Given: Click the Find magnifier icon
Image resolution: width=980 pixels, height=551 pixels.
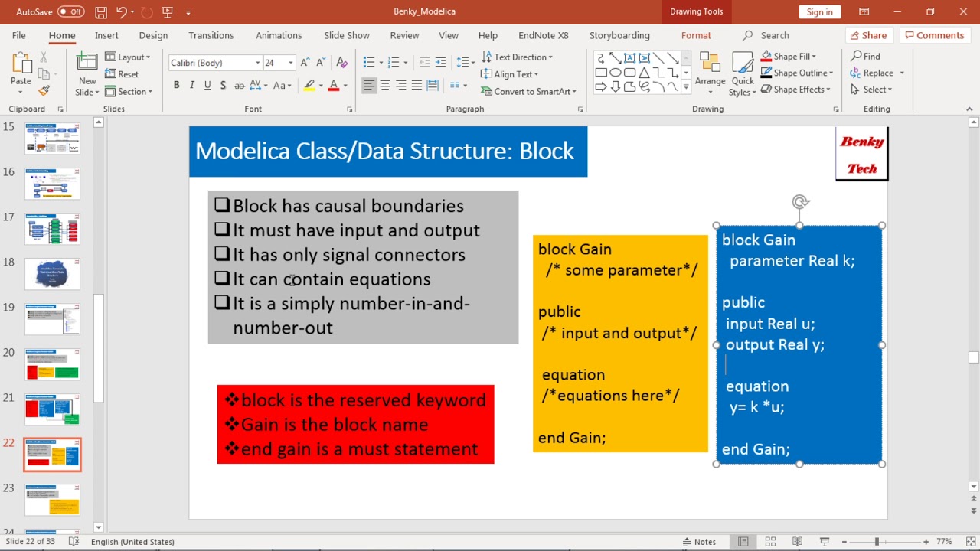Looking at the screenshot, I should [x=856, y=56].
